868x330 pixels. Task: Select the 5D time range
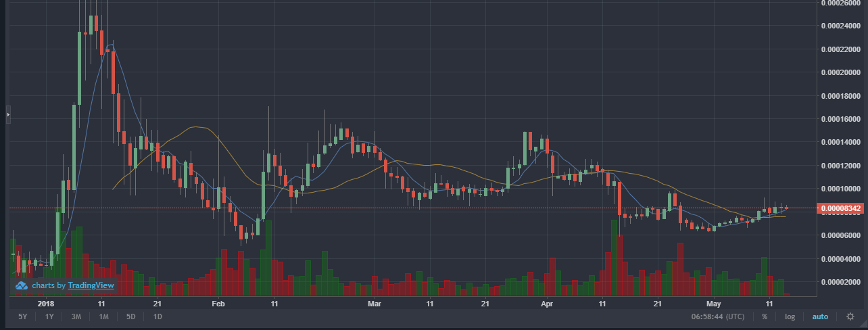pyautogui.click(x=131, y=316)
